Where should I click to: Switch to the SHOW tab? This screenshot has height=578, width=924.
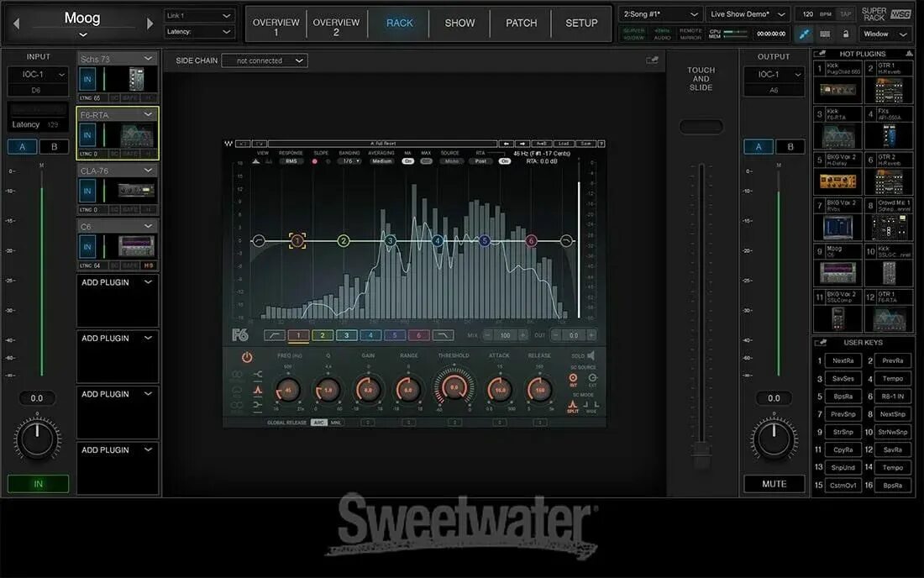pos(459,23)
